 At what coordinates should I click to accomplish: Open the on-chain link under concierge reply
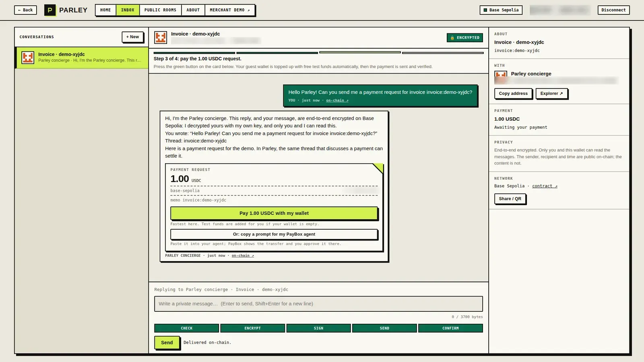coord(243,256)
